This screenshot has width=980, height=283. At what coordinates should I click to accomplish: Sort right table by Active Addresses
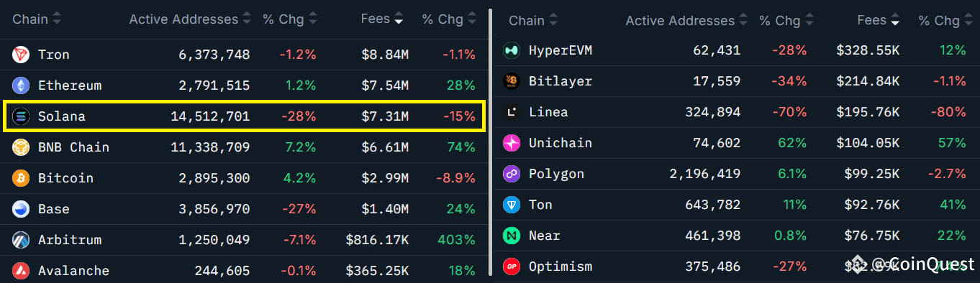pyautogui.click(x=687, y=21)
